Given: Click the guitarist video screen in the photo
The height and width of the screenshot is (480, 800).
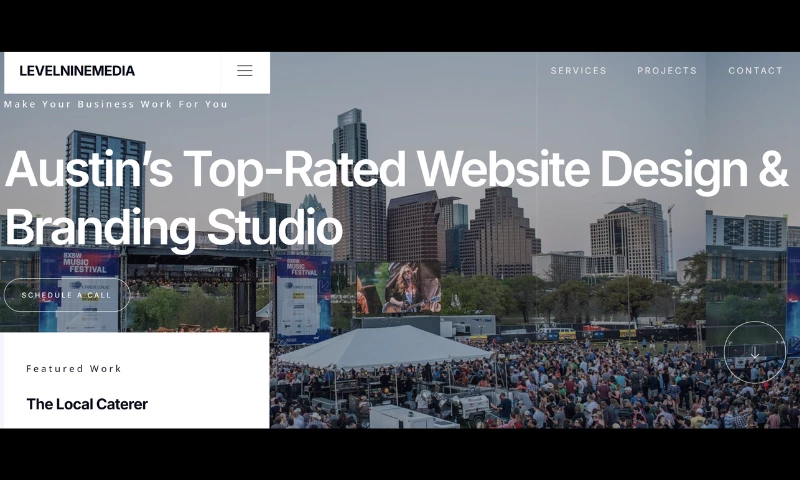Looking at the screenshot, I should (398, 288).
